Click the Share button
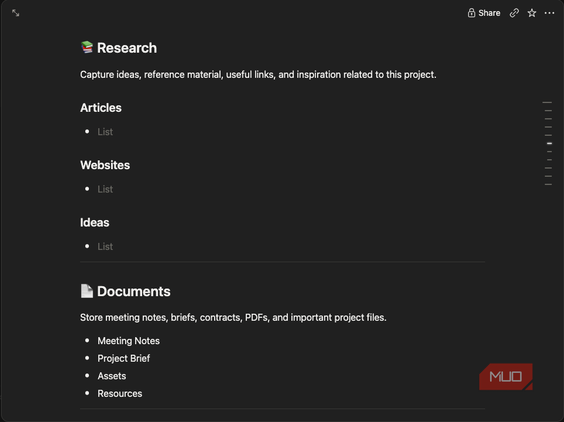 (x=484, y=13)
